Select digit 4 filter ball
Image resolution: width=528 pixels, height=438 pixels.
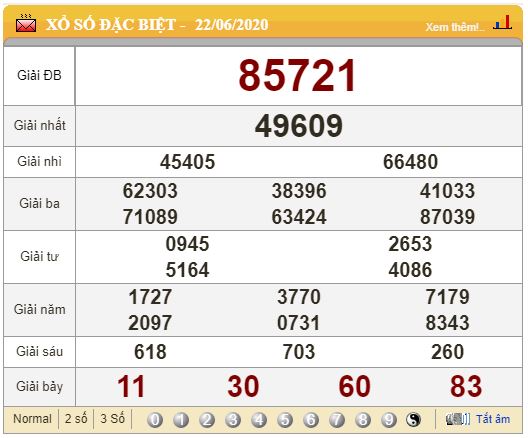coord(259,420)
